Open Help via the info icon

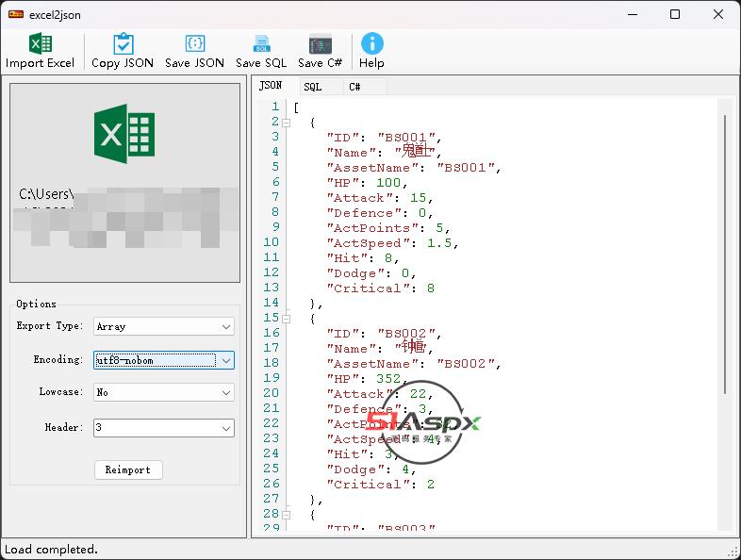click(372, 43)
